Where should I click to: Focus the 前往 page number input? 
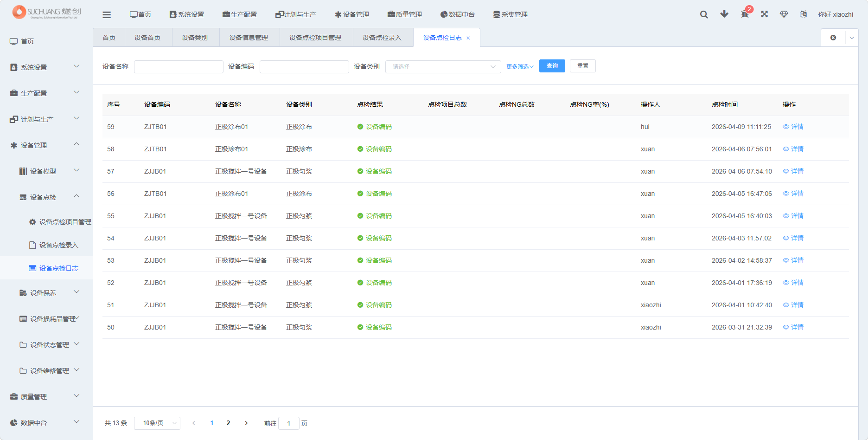tap(289, 423)
